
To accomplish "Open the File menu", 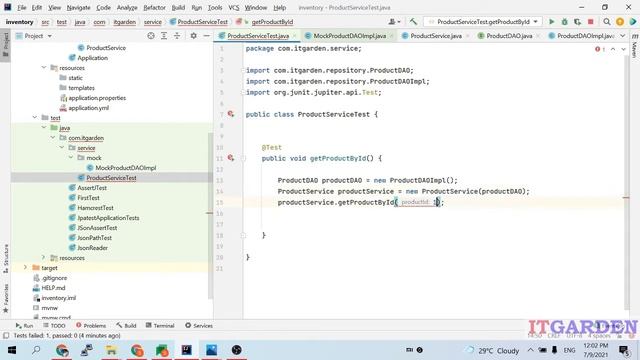I will (x=21, y=7).
